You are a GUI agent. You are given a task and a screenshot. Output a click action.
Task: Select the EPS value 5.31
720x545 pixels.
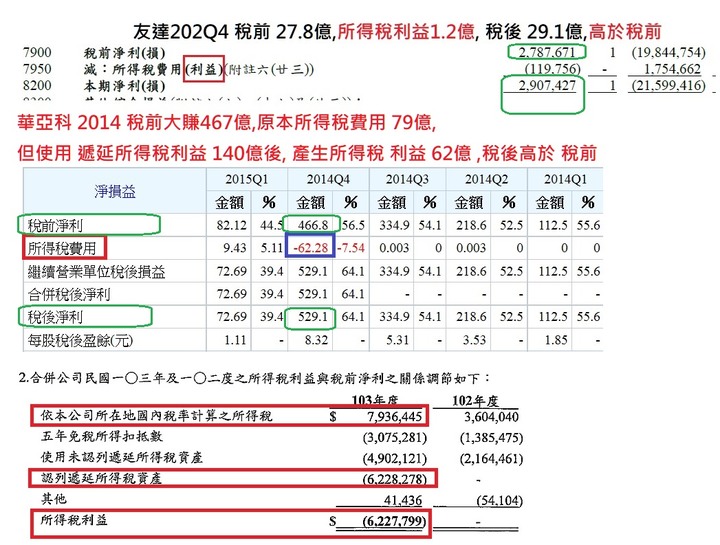(398, 340)
